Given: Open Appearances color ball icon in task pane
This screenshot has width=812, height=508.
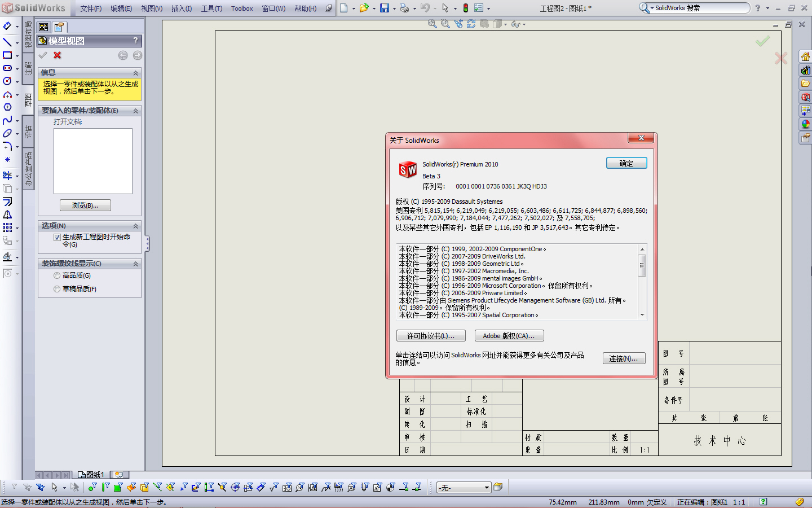Looking at the screenshot, I should (x=805, y=124).
